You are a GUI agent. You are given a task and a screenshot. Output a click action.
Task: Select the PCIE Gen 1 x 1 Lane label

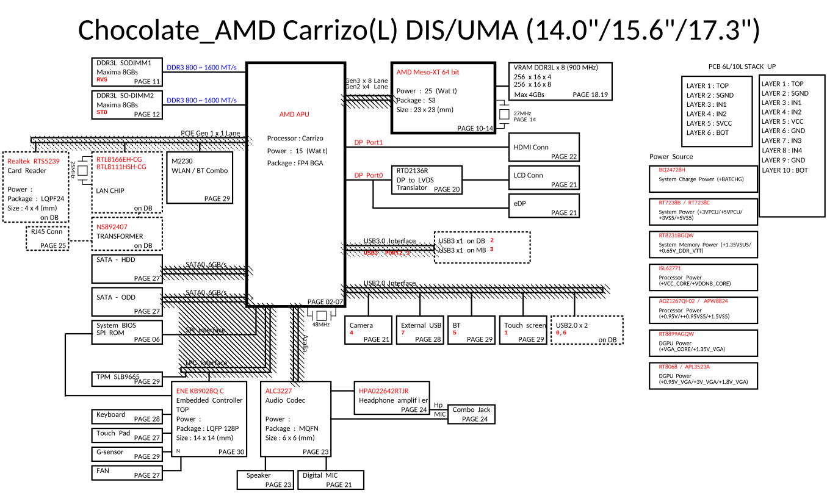(211, 133)
